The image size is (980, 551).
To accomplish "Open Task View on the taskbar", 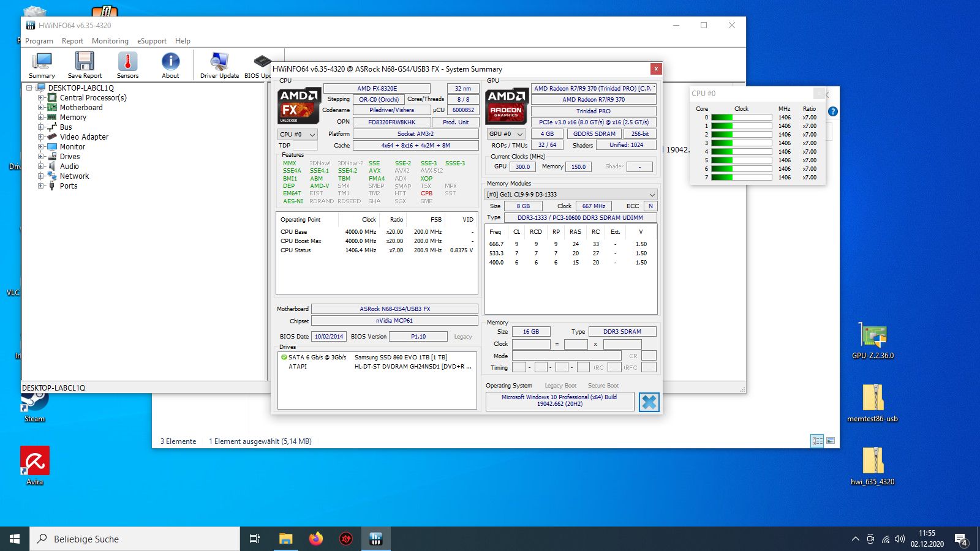I will (x=255, y=539).
